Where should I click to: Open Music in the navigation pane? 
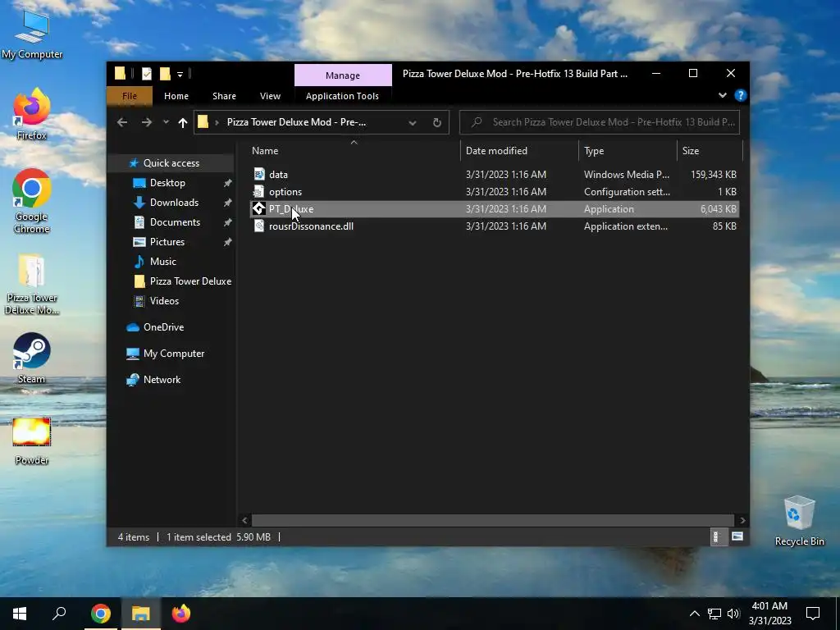pyautogui.click(x=163, y=262)
